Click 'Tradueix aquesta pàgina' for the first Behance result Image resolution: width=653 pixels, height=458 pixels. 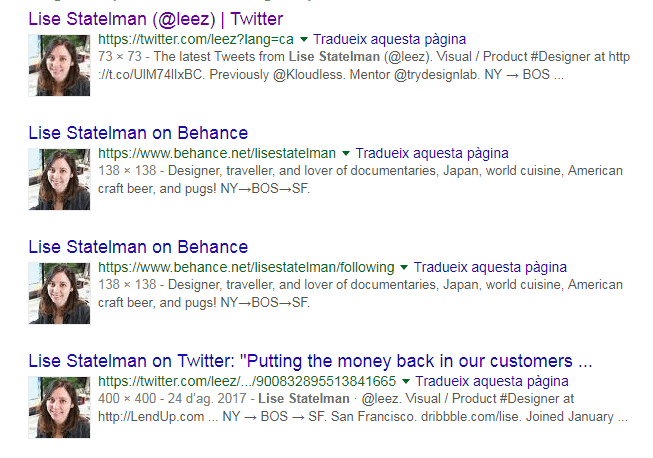[432, 154]
